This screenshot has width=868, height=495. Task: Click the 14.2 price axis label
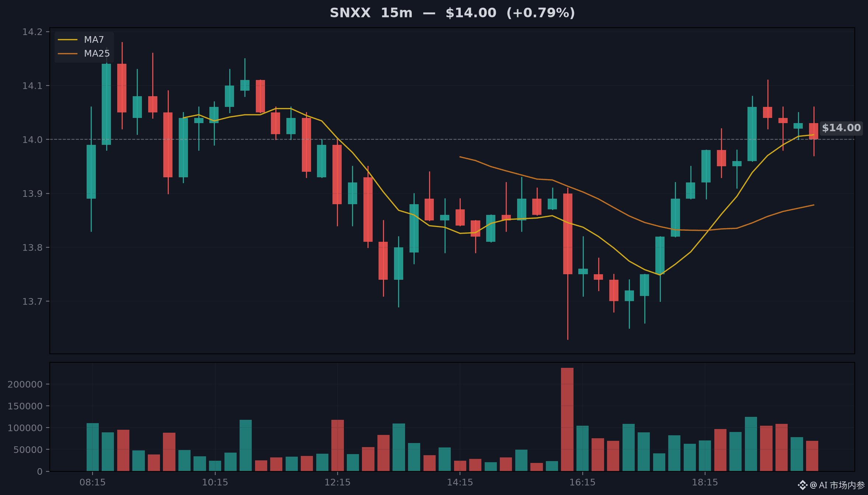(x=32, y=32)
